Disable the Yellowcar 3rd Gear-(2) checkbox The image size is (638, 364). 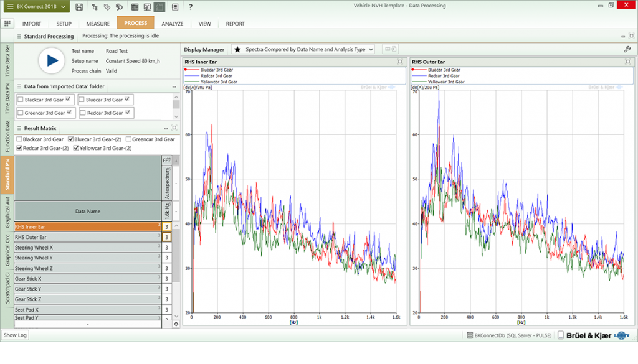click(77, 147)
